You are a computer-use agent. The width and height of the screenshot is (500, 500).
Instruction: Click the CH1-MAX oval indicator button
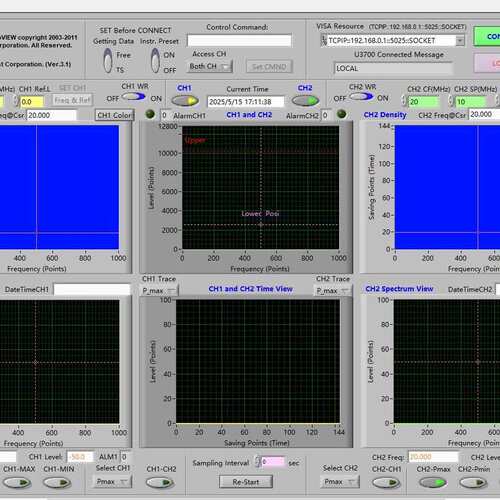point(17,483)
